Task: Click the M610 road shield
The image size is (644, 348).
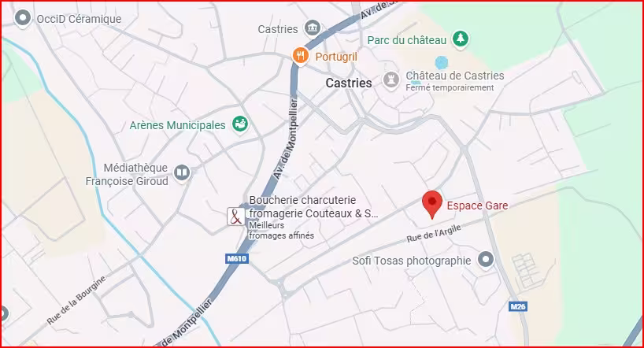Action: tap(237, 258)
